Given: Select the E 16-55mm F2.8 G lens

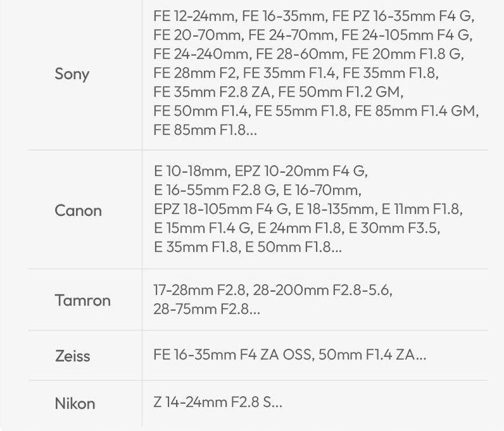Looking at the screenshot, I should [215, 190].
